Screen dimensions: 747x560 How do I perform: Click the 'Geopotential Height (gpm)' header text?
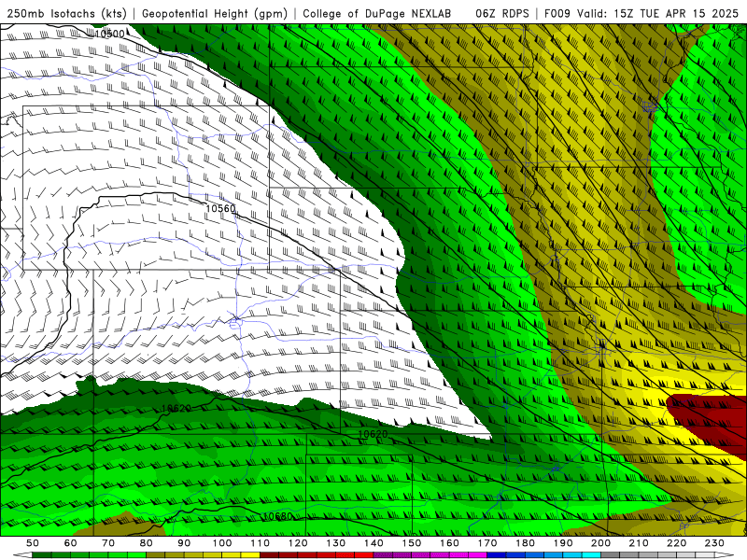[x=215, y=13]
